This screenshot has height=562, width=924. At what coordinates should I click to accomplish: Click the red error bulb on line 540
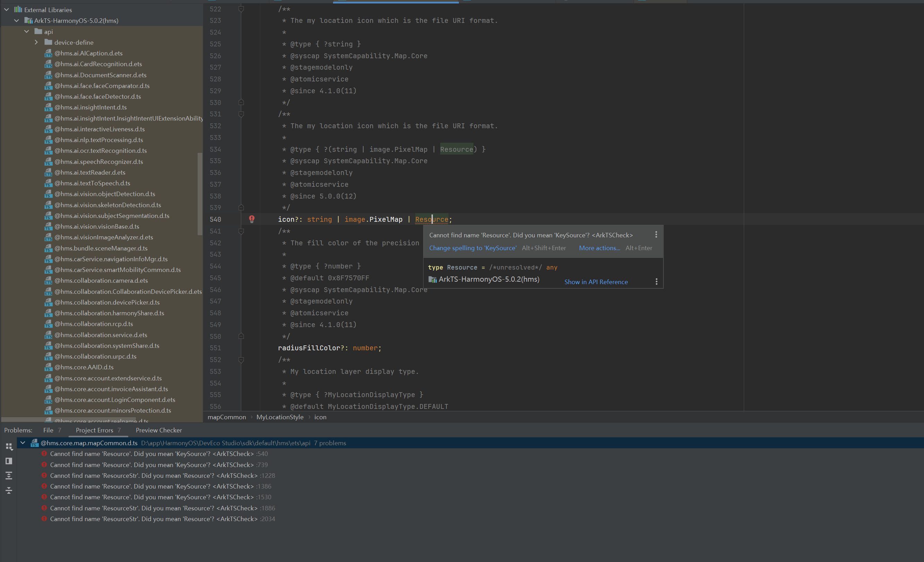(x=252, y=219)
